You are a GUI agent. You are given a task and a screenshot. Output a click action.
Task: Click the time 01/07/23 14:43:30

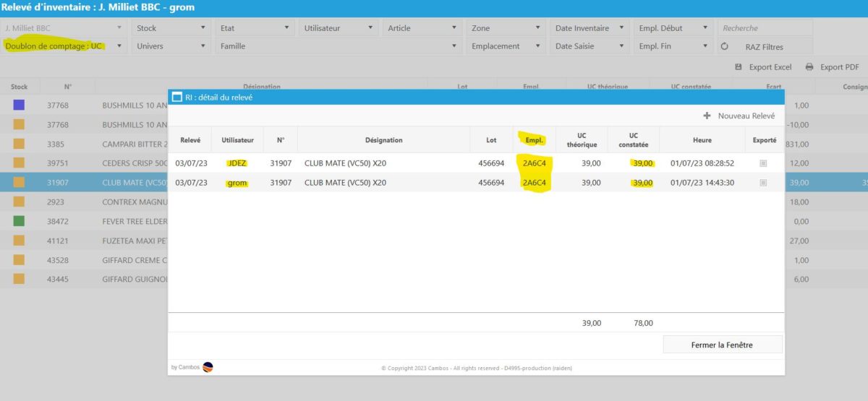702,183
